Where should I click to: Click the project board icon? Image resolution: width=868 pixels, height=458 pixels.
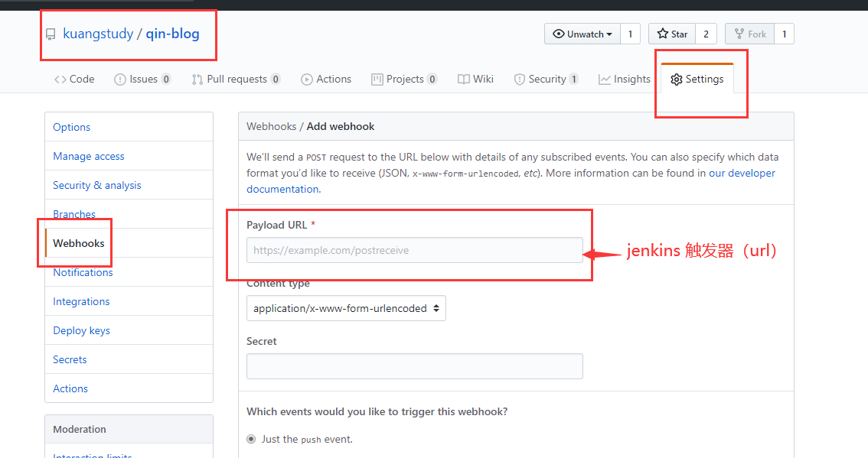377,80
